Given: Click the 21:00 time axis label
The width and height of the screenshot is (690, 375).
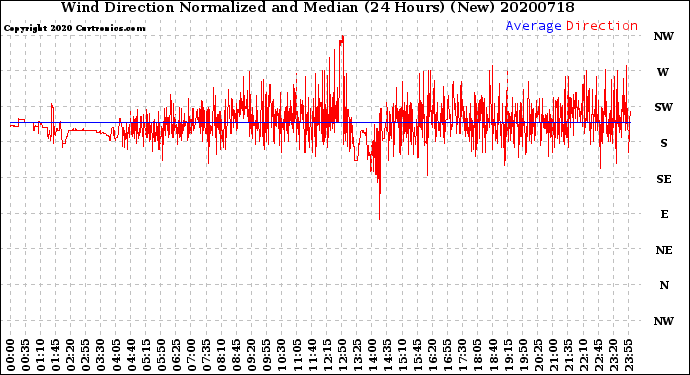Looking at the screenshot, I should pos(553,355).
